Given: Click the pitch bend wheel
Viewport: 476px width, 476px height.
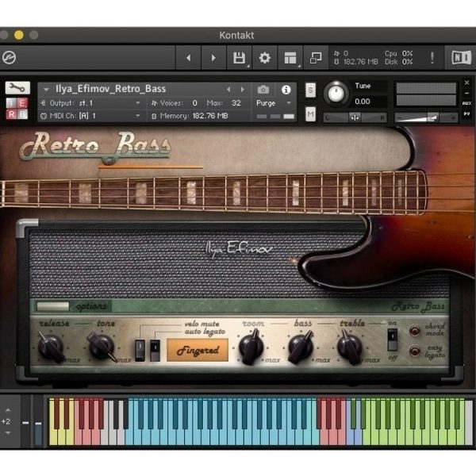Looking at the screenshot, I should (x=26, y=422).
